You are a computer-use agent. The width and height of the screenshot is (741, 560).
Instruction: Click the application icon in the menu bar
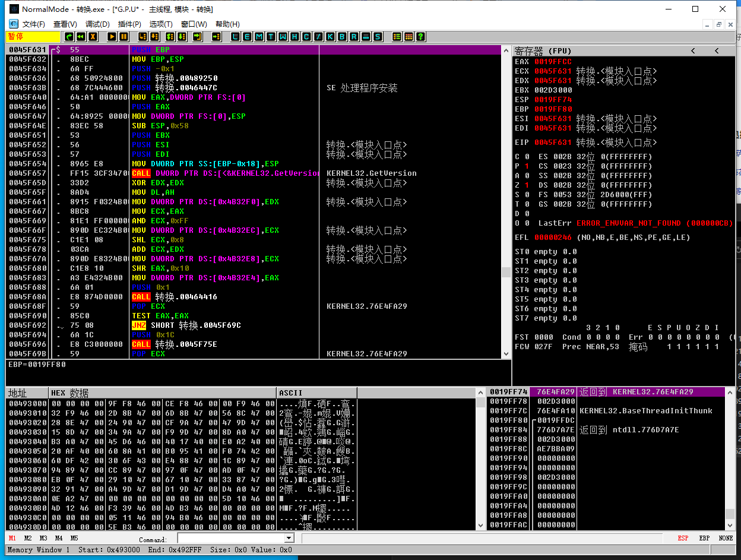tap(14, 24)
